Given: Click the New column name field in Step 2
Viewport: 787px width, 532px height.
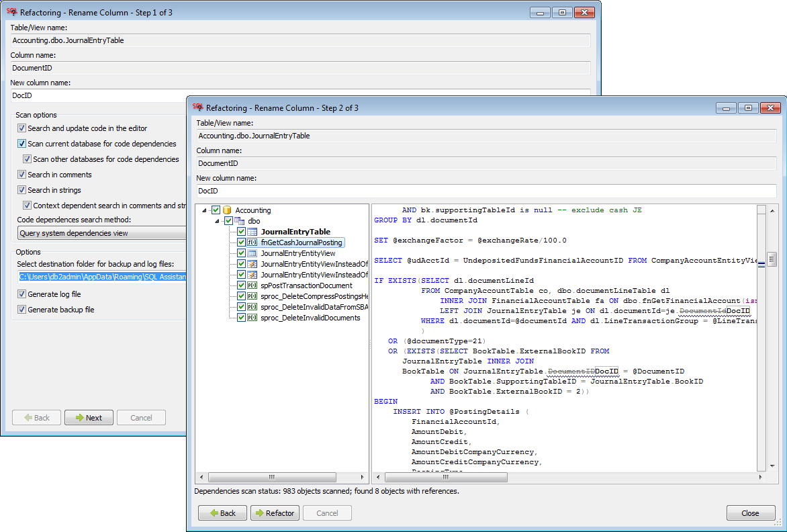Looking at the screenshot, I should (485, 191).
